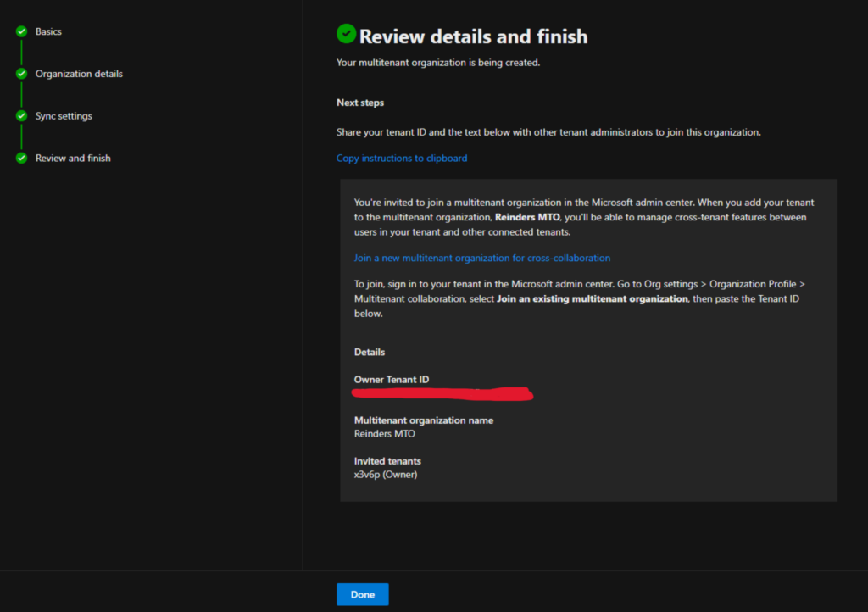Click bold 'Join an existing multitenant organization' text
This screenshot has width=868, height=612.
(593, 299)
